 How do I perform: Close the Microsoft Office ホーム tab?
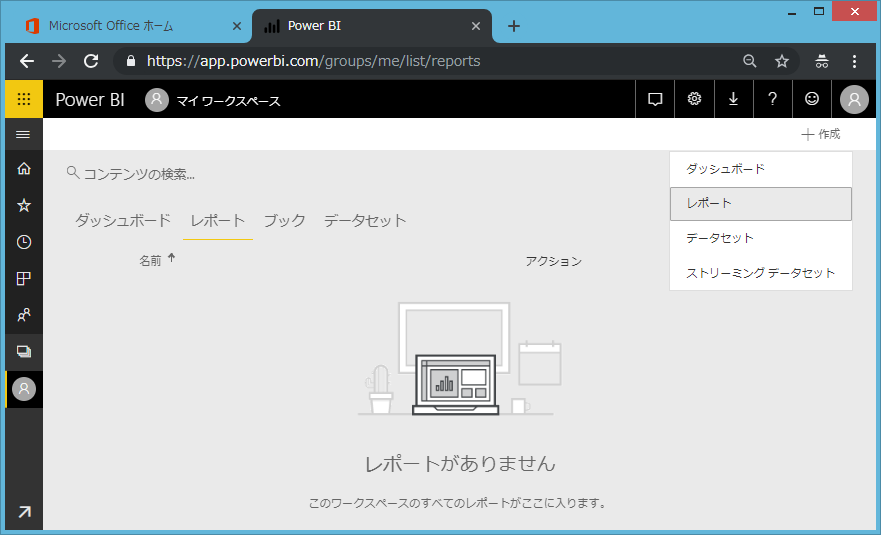(237, 26)
